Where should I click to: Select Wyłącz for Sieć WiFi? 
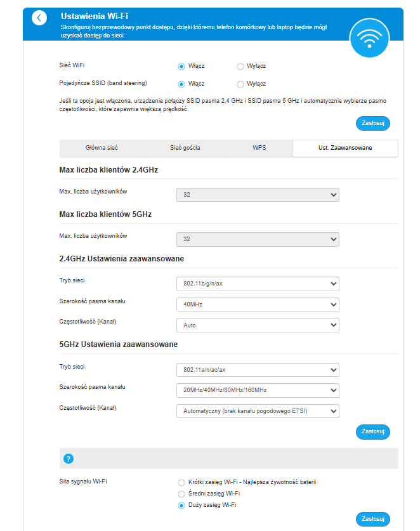[240, 67]
